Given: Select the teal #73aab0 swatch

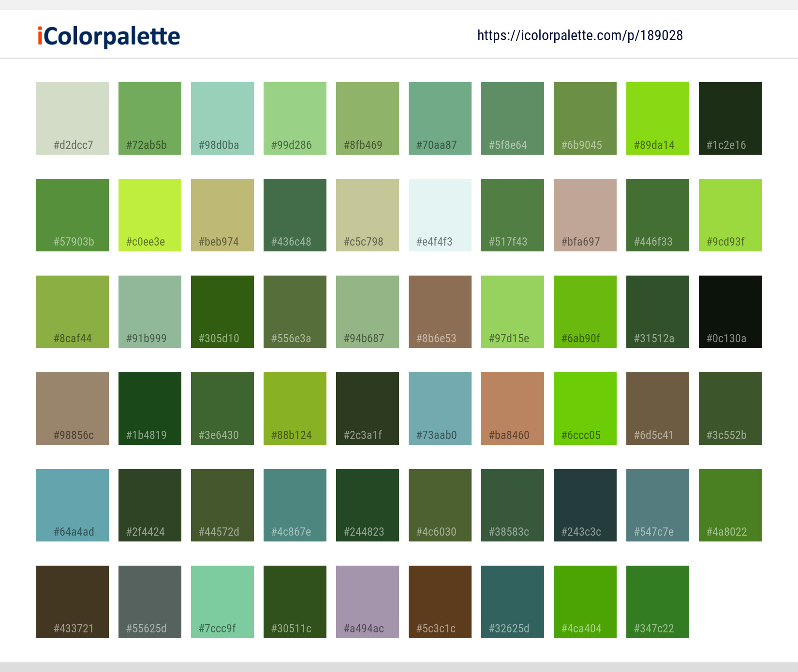Looking at the screenshot, I should [x=440, y=409].
